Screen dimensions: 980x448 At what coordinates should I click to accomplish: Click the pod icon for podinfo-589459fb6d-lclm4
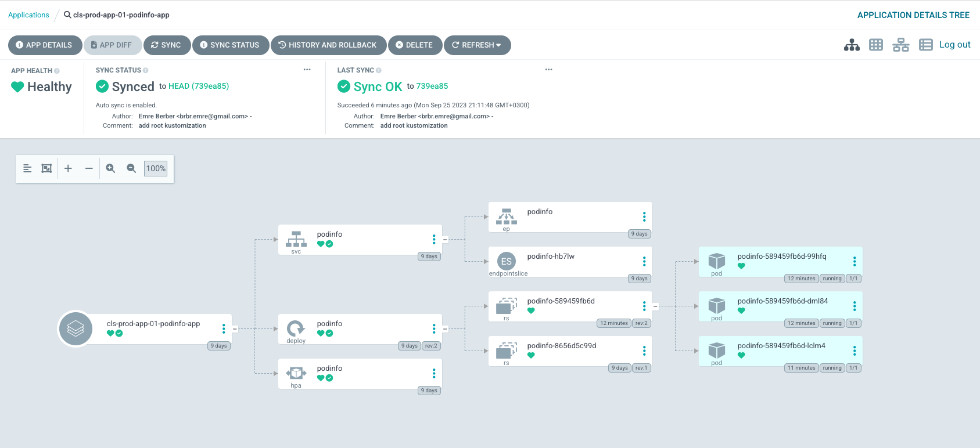tap(717, 350)
